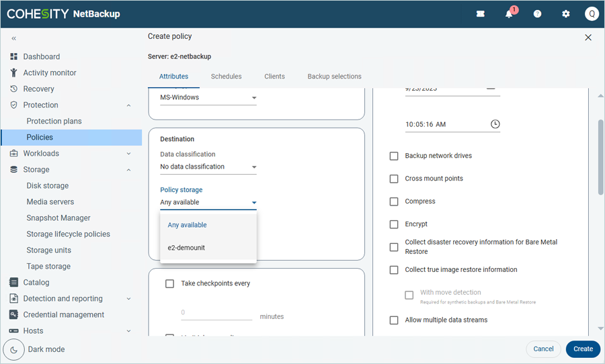This screenshot has height=364, width=605.
Task: Collapse the Protection section in sidebar
Action: click(x=128, y=105)
